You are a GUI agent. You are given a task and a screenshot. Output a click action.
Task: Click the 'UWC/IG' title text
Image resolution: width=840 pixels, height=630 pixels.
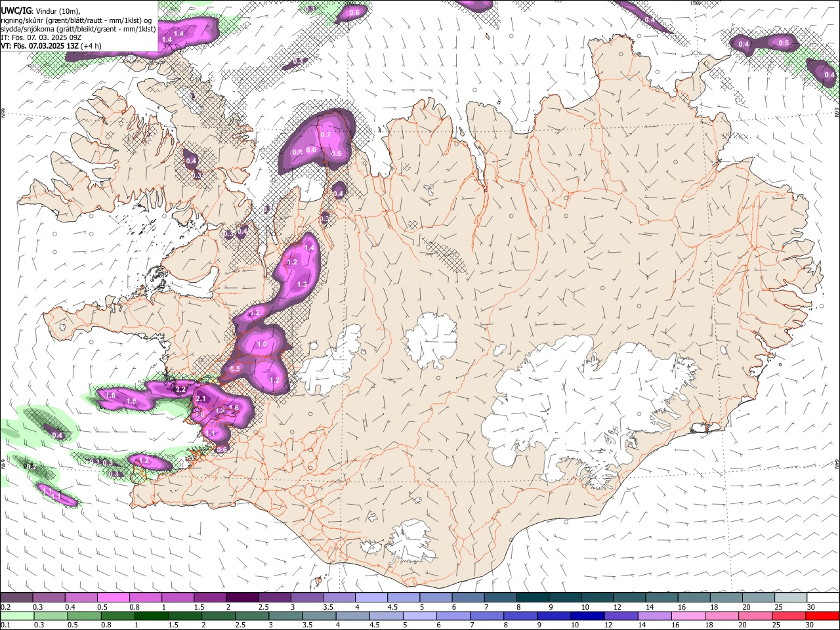(x=16, y=10)
